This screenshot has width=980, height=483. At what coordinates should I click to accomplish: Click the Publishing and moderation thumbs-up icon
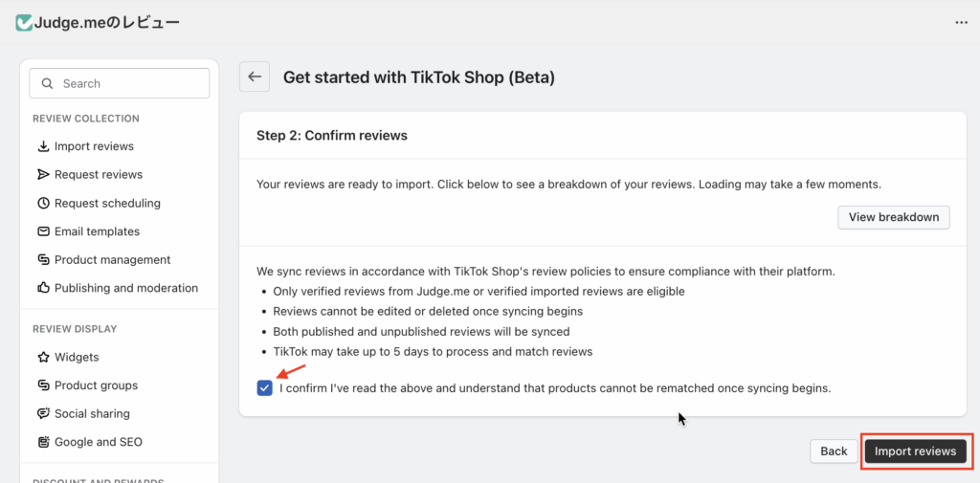[x=43, y=288]
